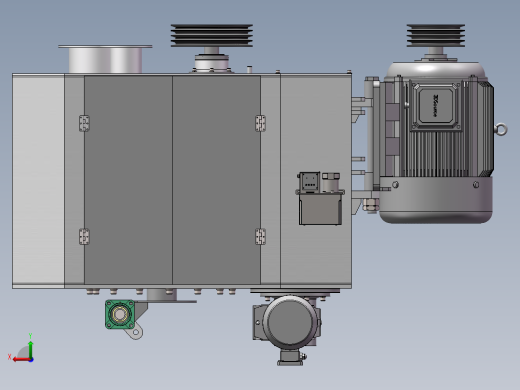Select the light gray left end panel

click(38, 180)
